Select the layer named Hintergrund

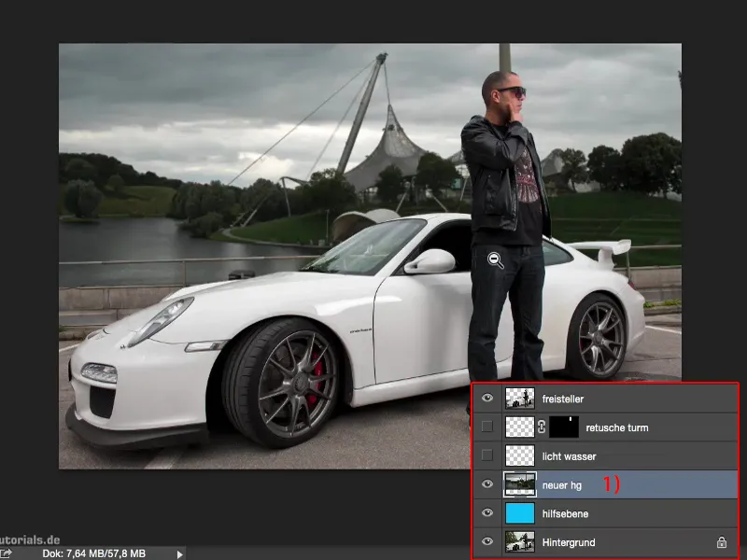click(569, 542)
